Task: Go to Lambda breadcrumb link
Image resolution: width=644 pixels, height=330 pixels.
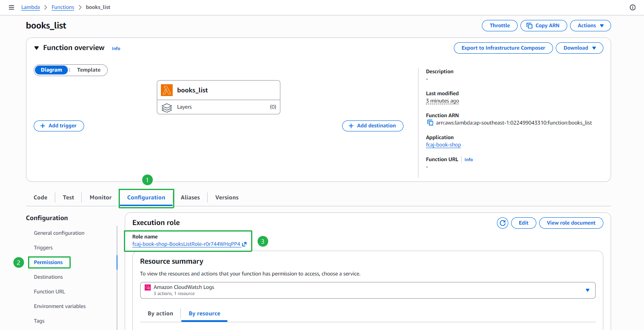Action: click(x=30, y=7)
